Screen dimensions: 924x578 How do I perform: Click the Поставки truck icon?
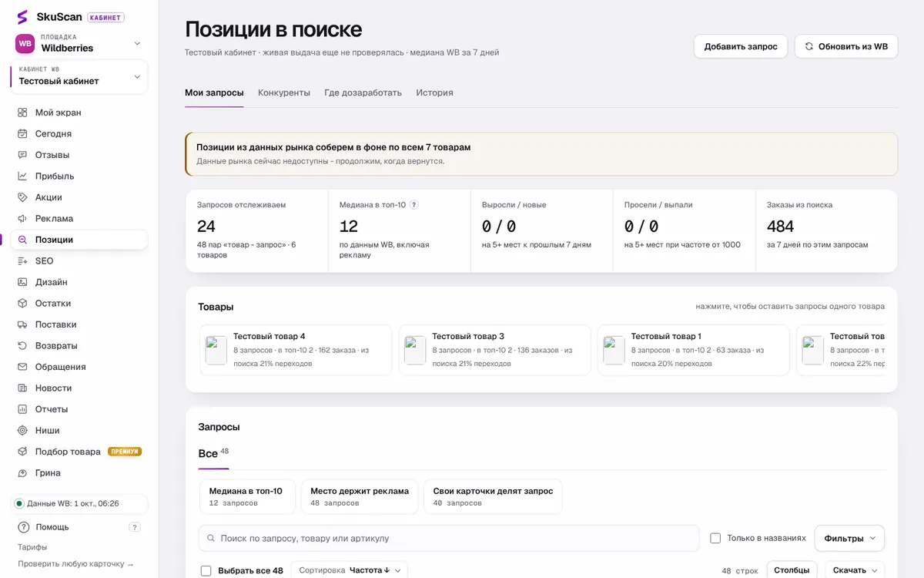(x=22, y=324)
